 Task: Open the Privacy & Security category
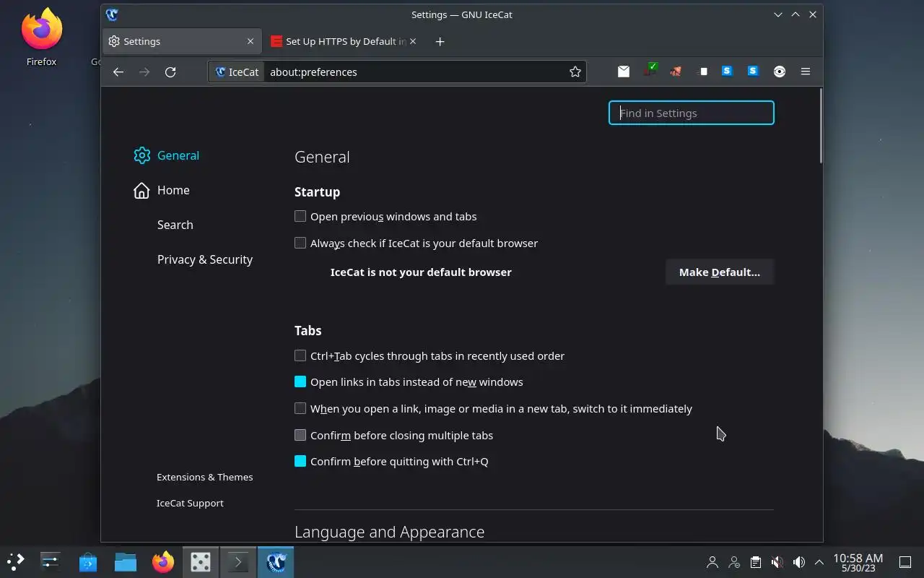point(205,259)
